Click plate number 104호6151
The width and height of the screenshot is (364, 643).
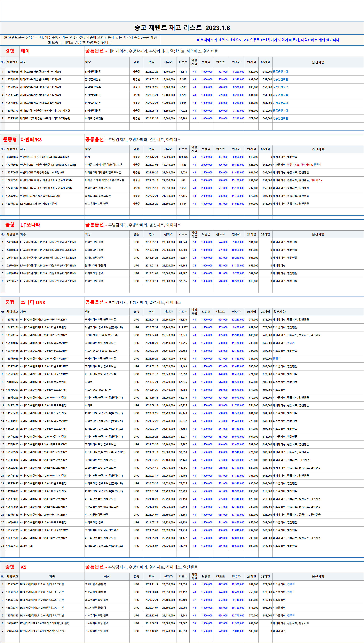pos(12,328)
